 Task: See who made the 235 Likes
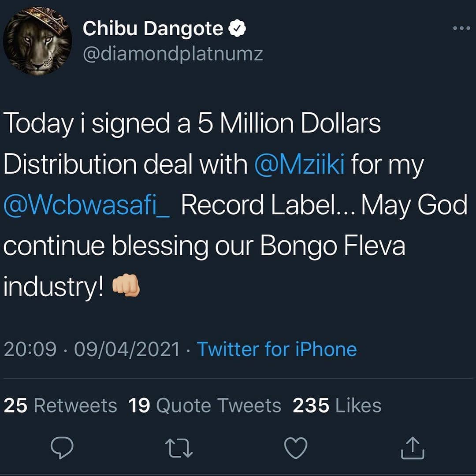337,405
